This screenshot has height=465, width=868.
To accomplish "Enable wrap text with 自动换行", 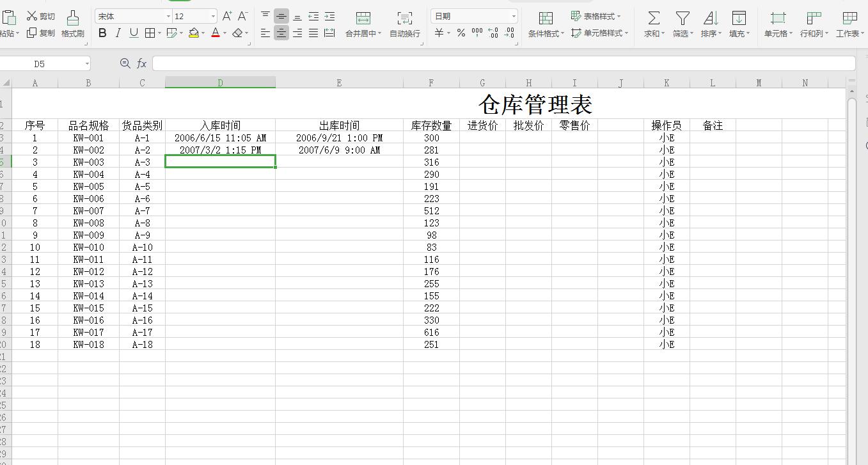I will pyautogui.click(x=404, y=24).
